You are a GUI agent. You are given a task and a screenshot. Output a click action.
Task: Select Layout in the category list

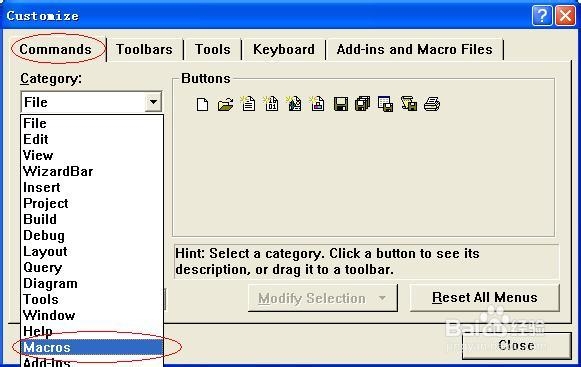tap(92, 251)
